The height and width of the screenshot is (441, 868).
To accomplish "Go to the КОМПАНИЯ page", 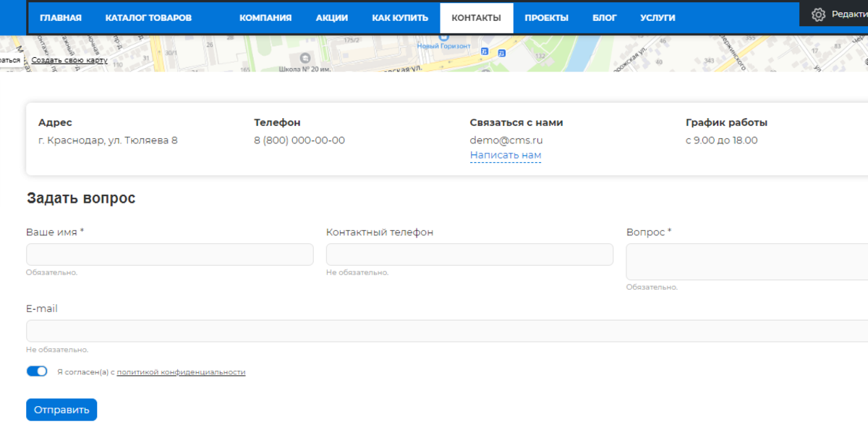I will point(266,18).
